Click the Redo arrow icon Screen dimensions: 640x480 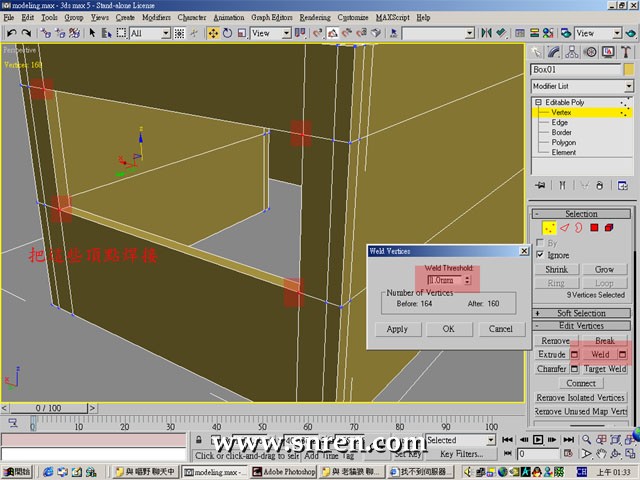[26, 33]
